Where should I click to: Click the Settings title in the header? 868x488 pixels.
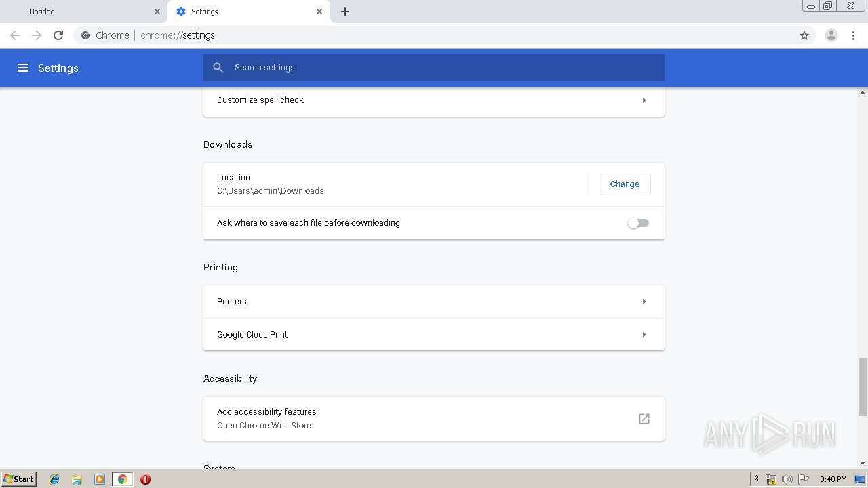pos(58,68)
